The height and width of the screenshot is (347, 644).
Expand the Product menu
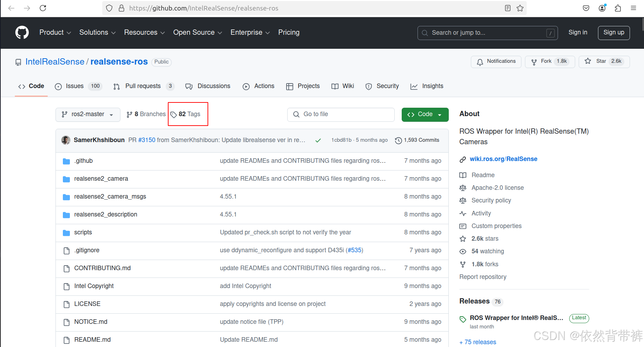coord(55,33)
